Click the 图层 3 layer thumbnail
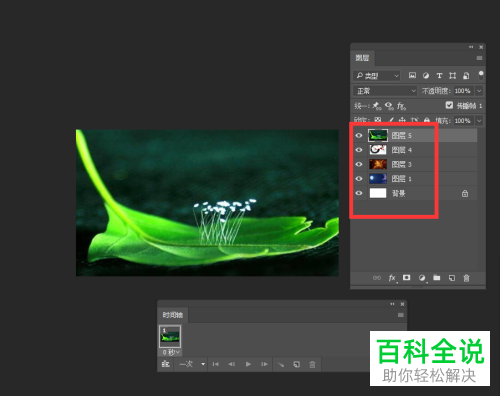This screenshot has height=396, width=500. tap(378, 164)
